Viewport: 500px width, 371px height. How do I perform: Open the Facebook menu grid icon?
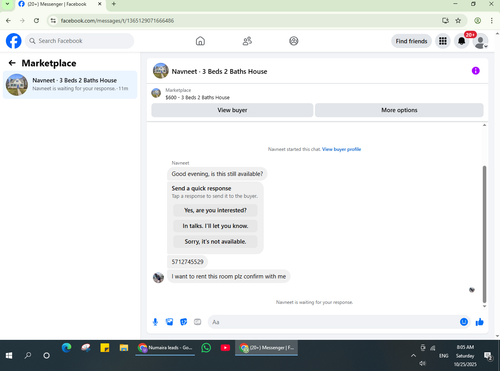click(x=443, y=41)
